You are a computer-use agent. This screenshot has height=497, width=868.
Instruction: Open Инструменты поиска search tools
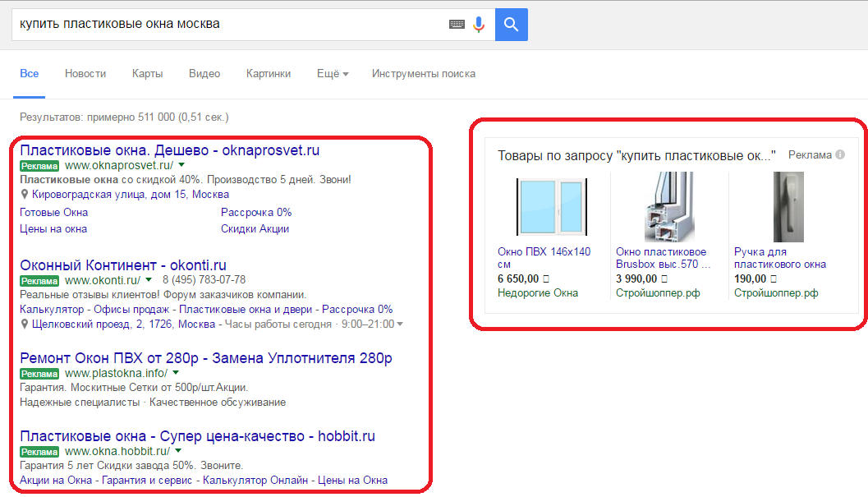click(x=424, y=74)
